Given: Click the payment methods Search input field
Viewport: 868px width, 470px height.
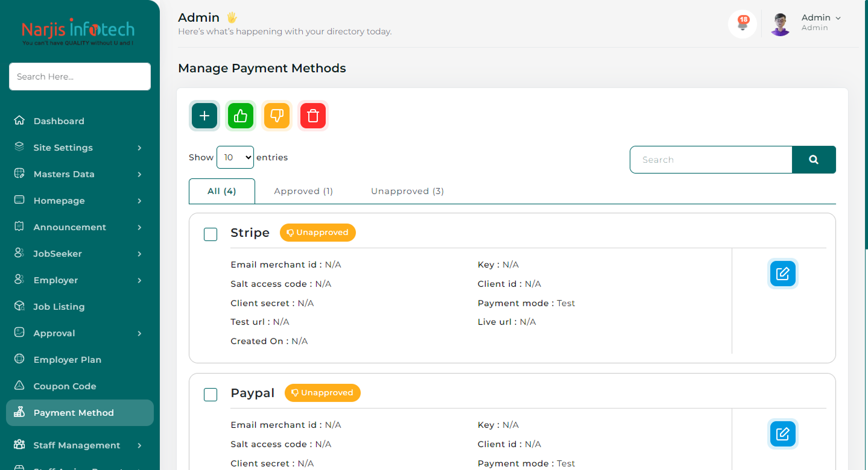Looking at the screenshot, I should coord(711,160).
